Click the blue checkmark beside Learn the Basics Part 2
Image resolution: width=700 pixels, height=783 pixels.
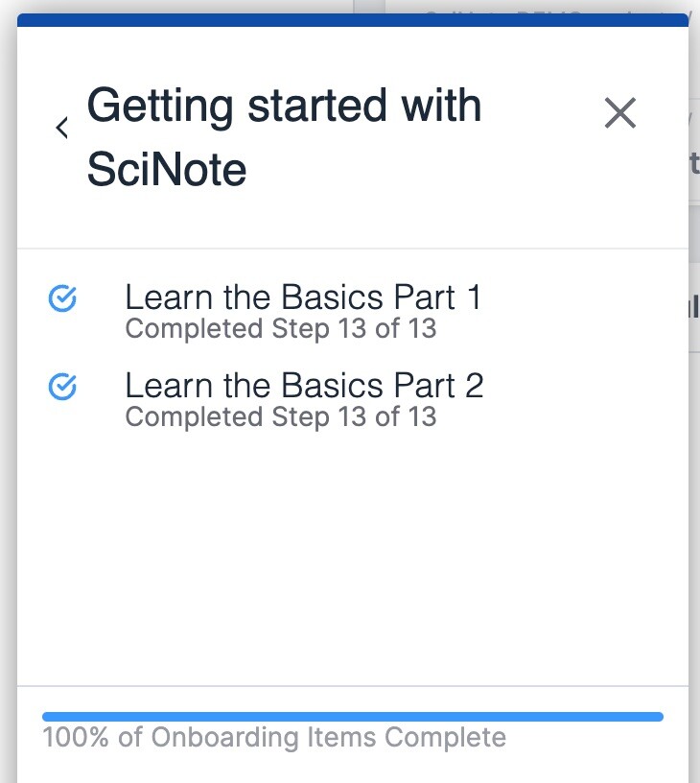(62, 386)
